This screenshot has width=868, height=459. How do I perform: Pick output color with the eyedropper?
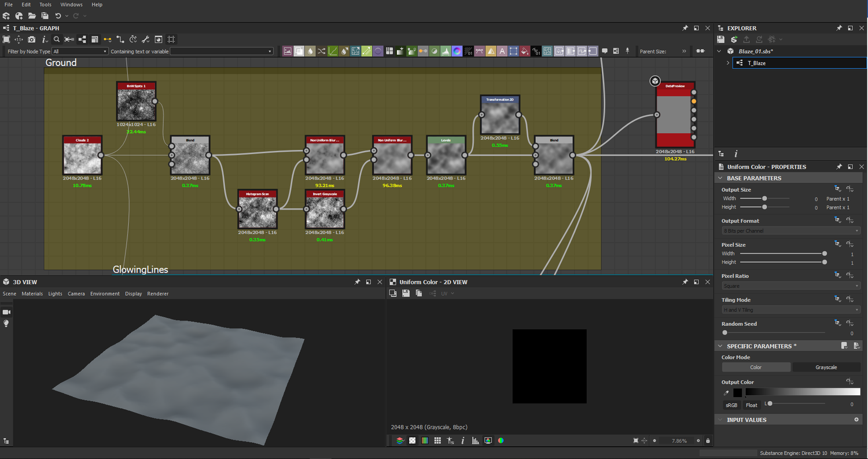(727, 393)
